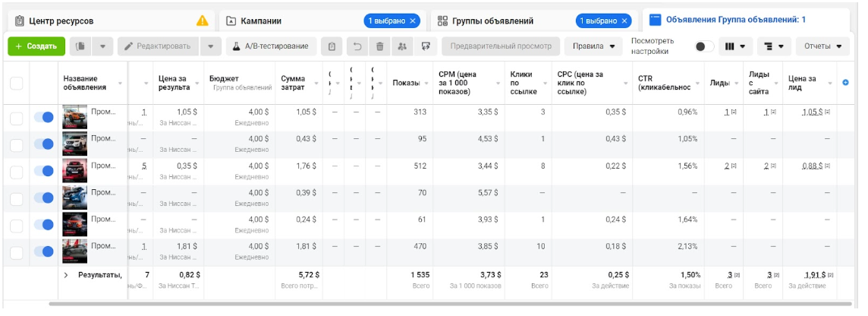This screenshot has width=868, height=316.
Task: Open the Отчеты dropdown
Action: pos(822,46)
